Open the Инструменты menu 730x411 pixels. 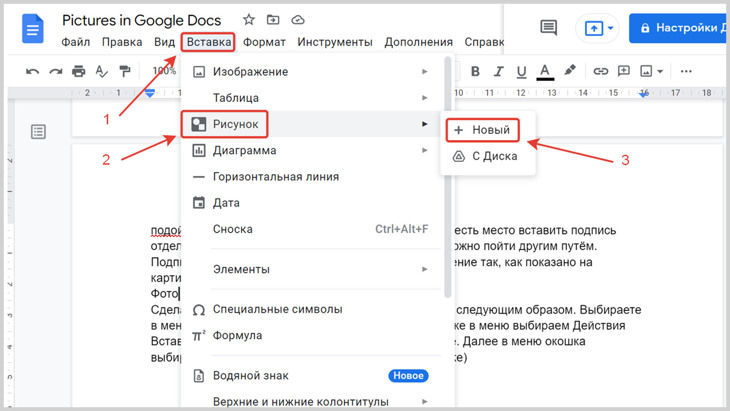[x=335, y=42]
